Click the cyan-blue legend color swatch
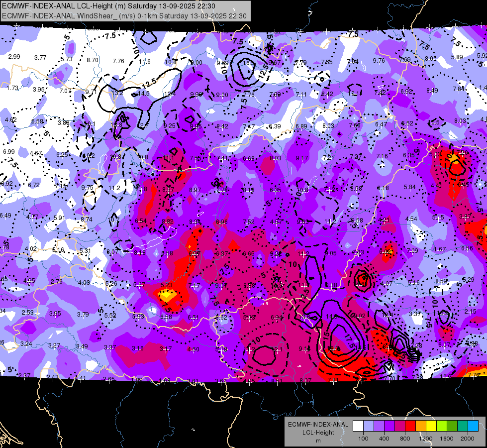This screenshot has height=448, width=487. (x=473, y=426)
